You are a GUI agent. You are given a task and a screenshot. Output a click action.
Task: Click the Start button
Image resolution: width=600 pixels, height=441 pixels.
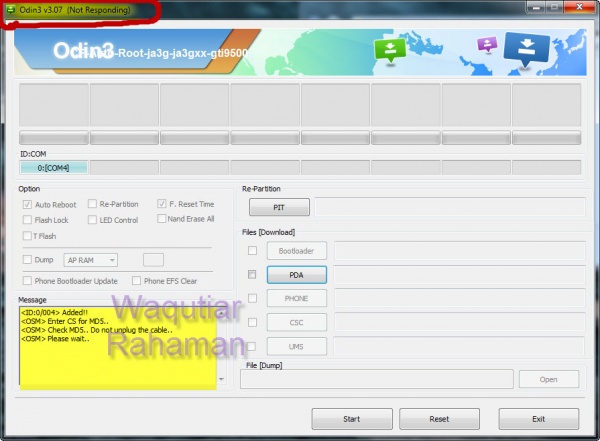click(352, 419)
